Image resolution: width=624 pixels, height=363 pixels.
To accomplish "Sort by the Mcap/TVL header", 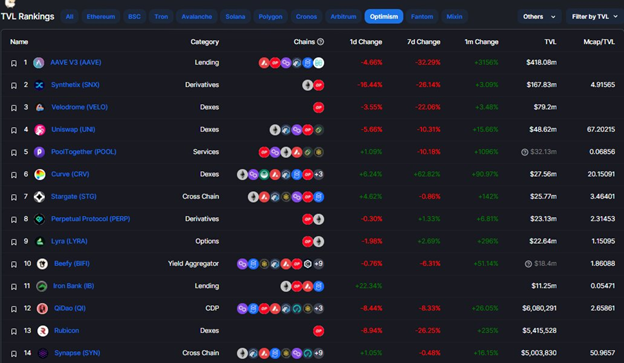I will click(x=599, y=42).
